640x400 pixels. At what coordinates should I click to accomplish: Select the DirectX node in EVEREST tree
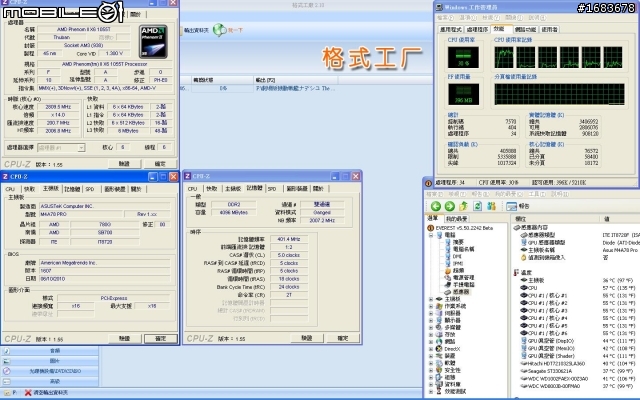pyautogui.click(x=452, y=349)
